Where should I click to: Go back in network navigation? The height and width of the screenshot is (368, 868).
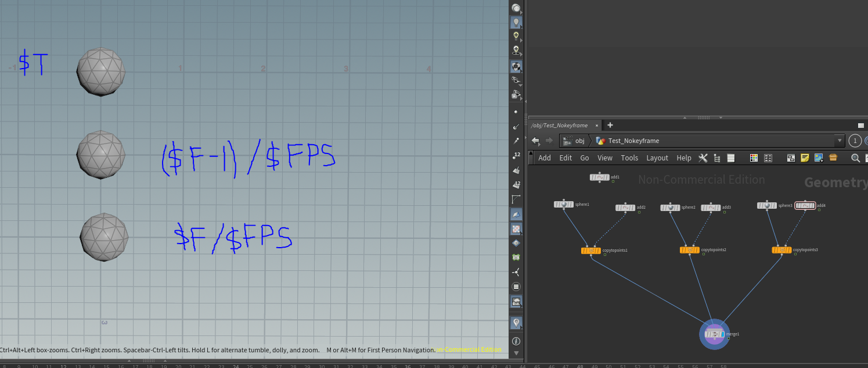pos(535,141)
